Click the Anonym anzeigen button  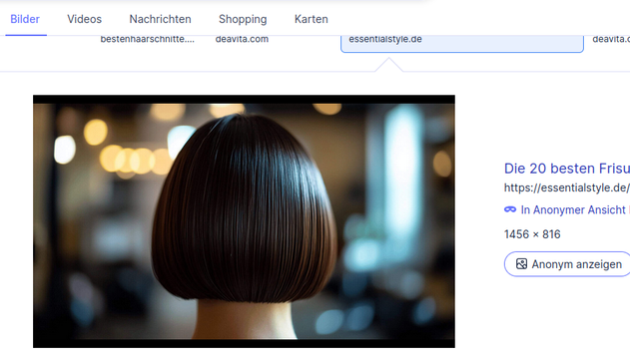[x=567, y=264]
